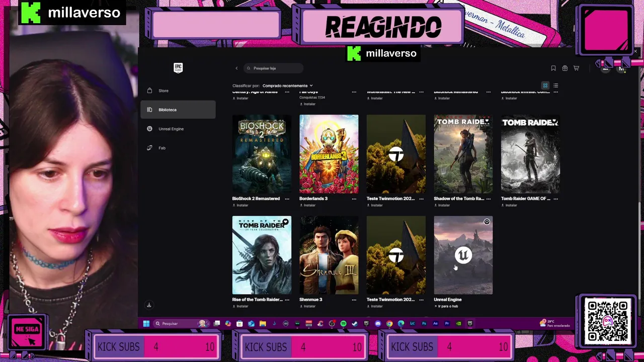This screenshot has width=644, height=362.
Task: Click Instalar under Tomb Raider GAME OF
Action: click(509, 205)
